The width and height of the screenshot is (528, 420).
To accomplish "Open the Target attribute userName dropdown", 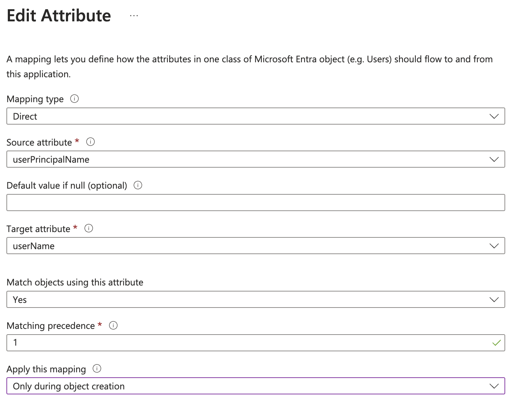I will [x=249, y=246].
